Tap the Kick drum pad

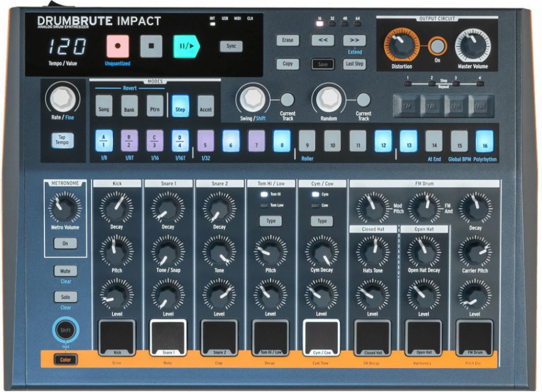[117, 335]
